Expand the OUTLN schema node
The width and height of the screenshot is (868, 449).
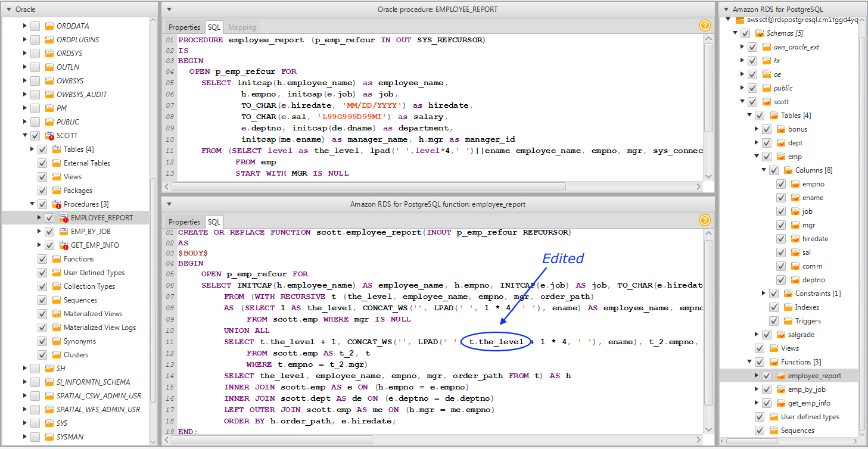coord(24,67)
